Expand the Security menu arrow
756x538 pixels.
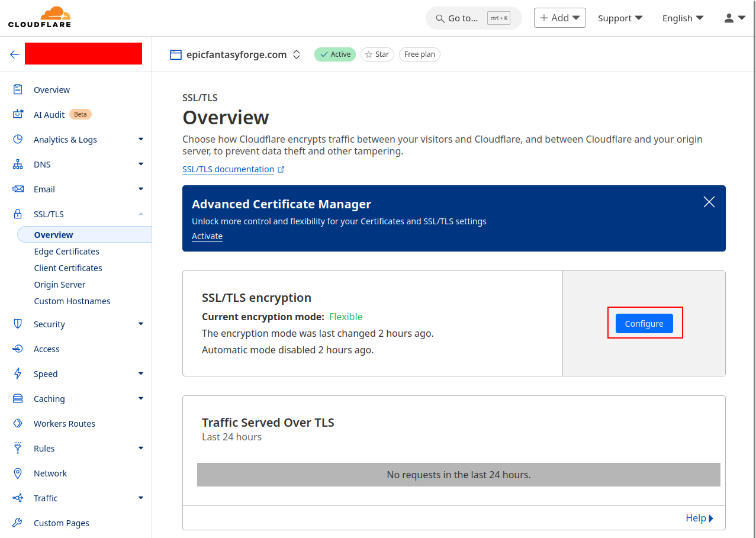pyautogui.click(x=141, y=324)
